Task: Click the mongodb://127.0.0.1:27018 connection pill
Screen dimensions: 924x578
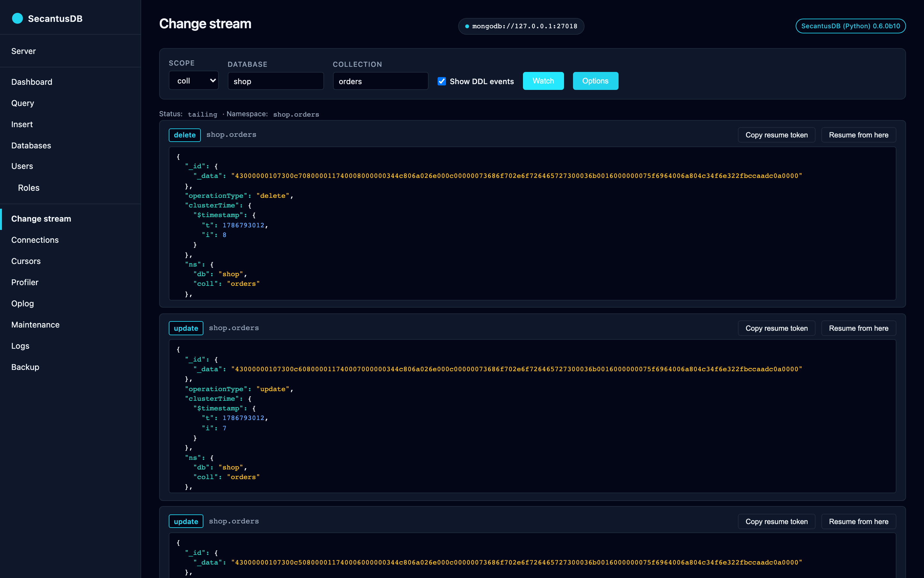Action: coord(521,26)
